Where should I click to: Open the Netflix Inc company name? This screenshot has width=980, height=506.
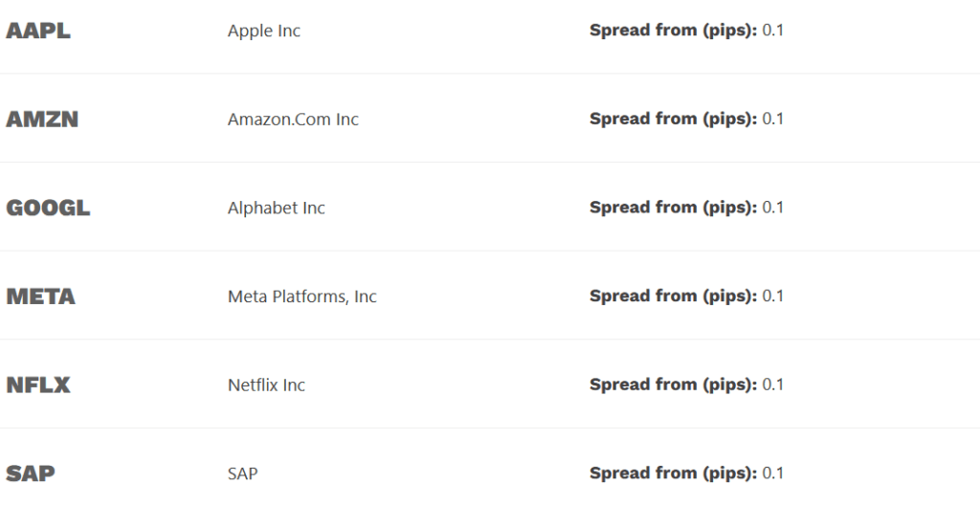click(x=266, y=385)
